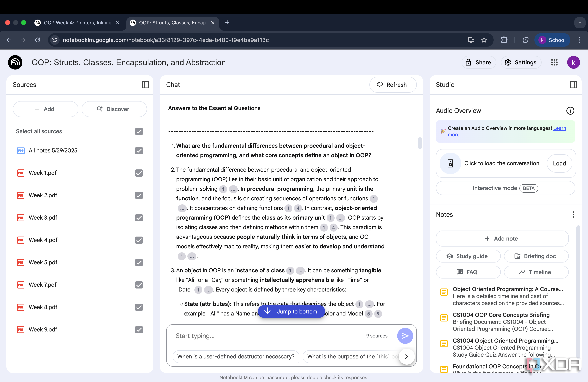
Task: Generate a Study guide
Action: [x=468, y=256]
